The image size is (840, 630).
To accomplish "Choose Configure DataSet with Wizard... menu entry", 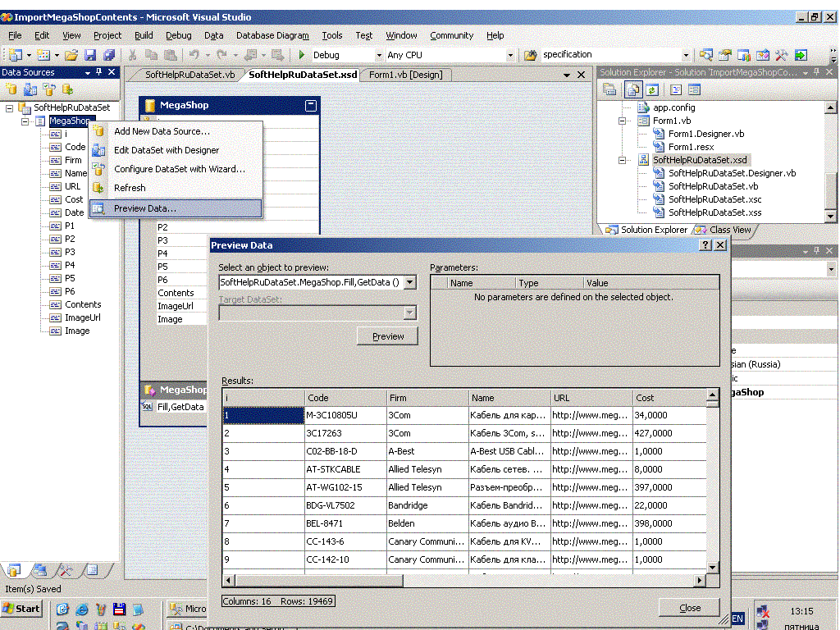I will point(176,169).
